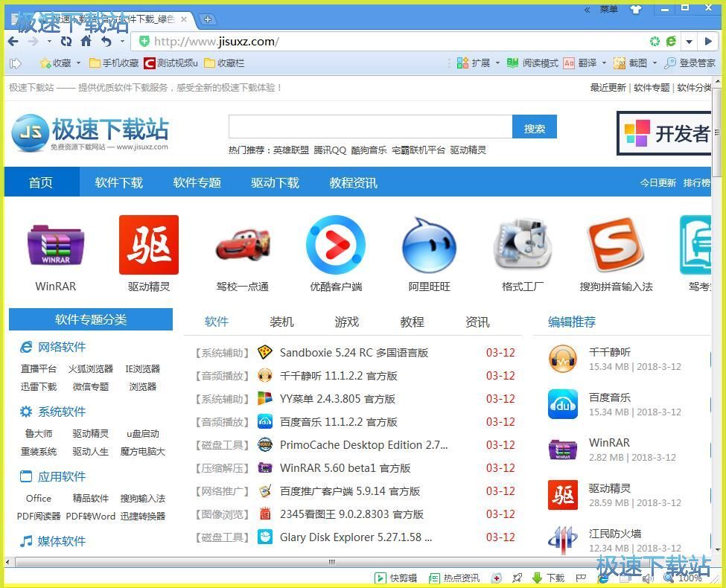Click the download arrow in status bar

point(538,578)
